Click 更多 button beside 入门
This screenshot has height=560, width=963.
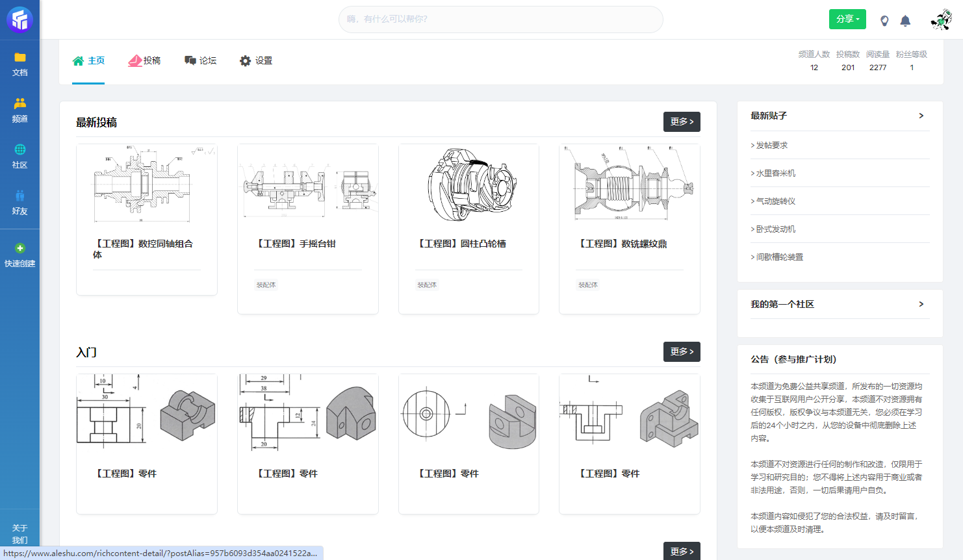(682, 351)
